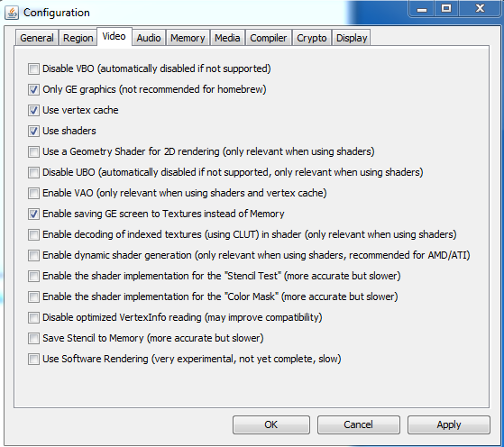504x447 pixels.
Task: Switch to the General tab
Action: click(37, 38)
